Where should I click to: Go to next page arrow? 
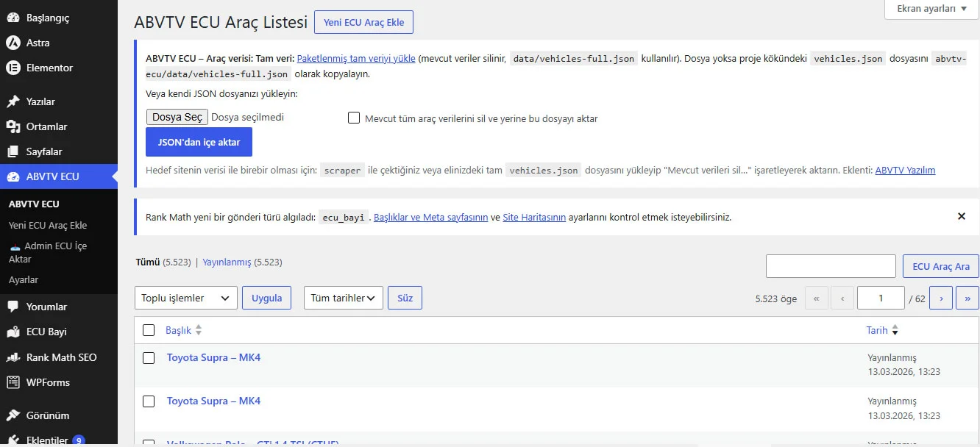941,298
